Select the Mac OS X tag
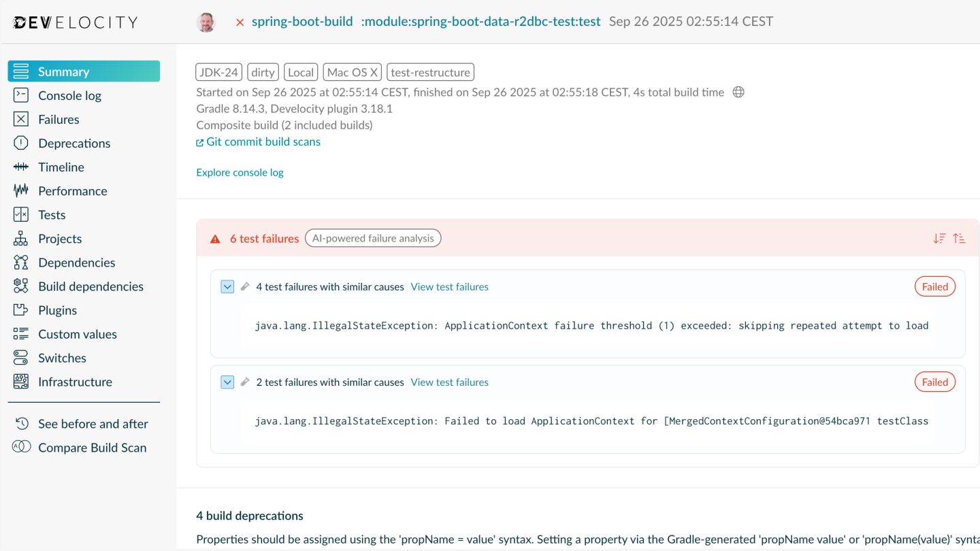The image size is (980, 551). click(x=353, y=72)
